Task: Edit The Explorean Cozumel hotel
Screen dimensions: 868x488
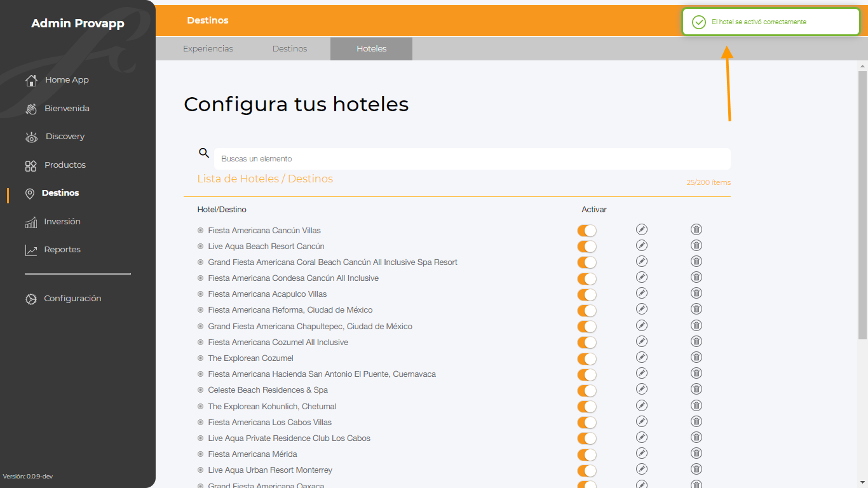Action: (x=642, y=357)
